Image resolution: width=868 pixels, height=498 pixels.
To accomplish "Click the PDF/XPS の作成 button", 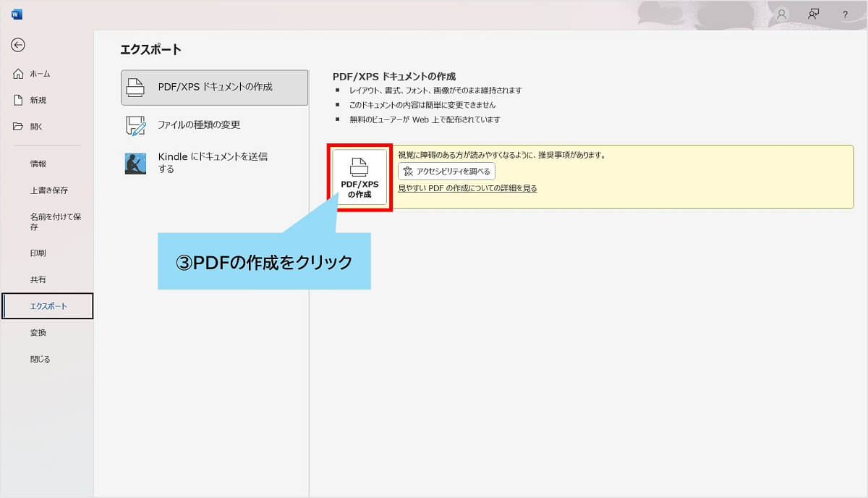I will pos(359,178).
